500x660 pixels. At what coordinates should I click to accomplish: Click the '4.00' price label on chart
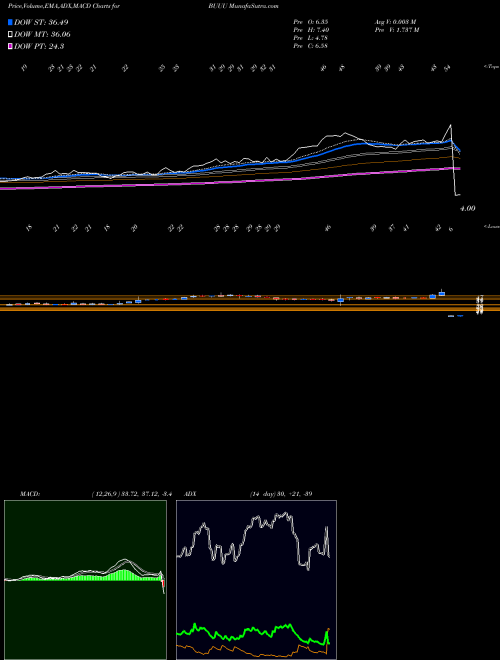[x=467, y=208]
